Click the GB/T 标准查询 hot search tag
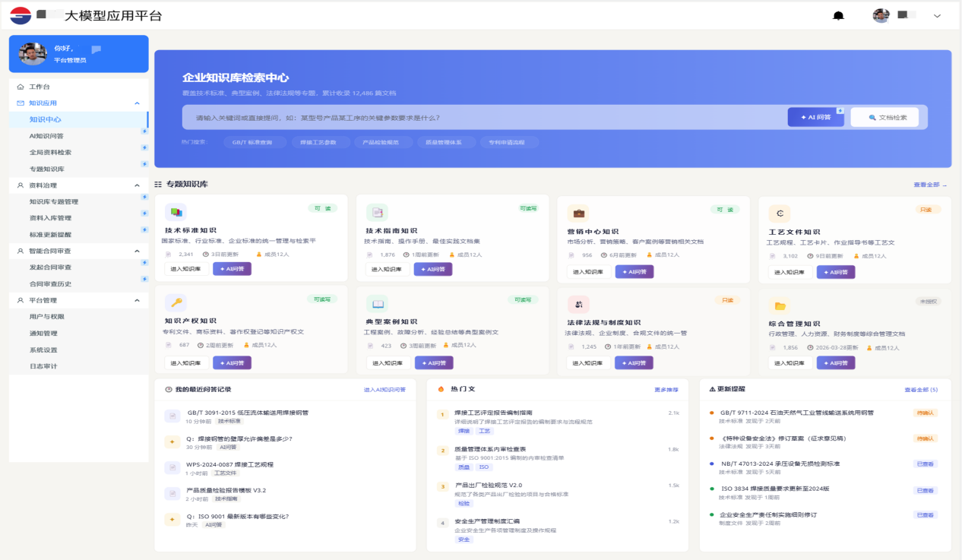The height and width of the screenshot is (560, 962). pos(255,142)
